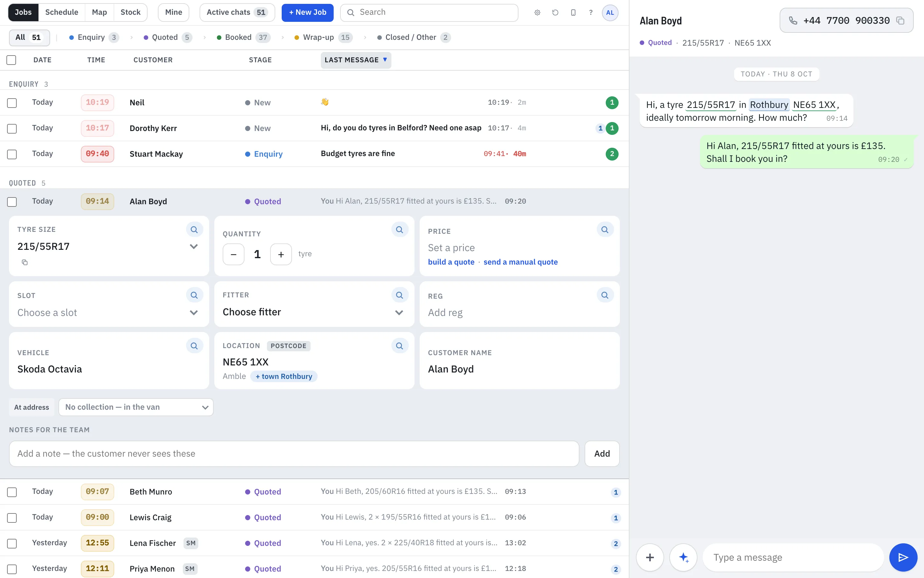The height and width of the screenshot is (578, 924).
Task: Open the Choose a slot dropdown
Action: tap(109, 313)
